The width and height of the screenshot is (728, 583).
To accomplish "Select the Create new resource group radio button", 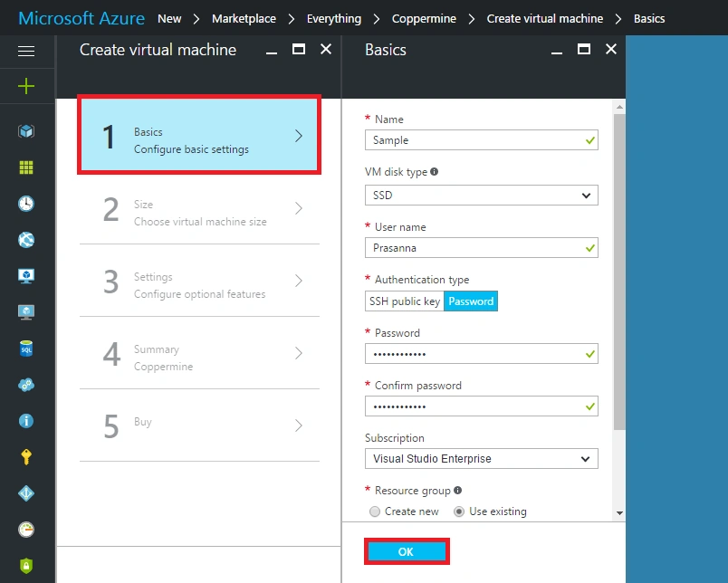I will coord(375,511).
